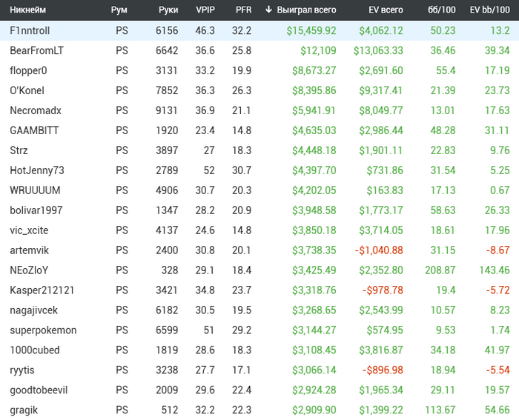Click hands count 328 for NEoZIoY
This screenshot has width=519, height=420.
170,270
